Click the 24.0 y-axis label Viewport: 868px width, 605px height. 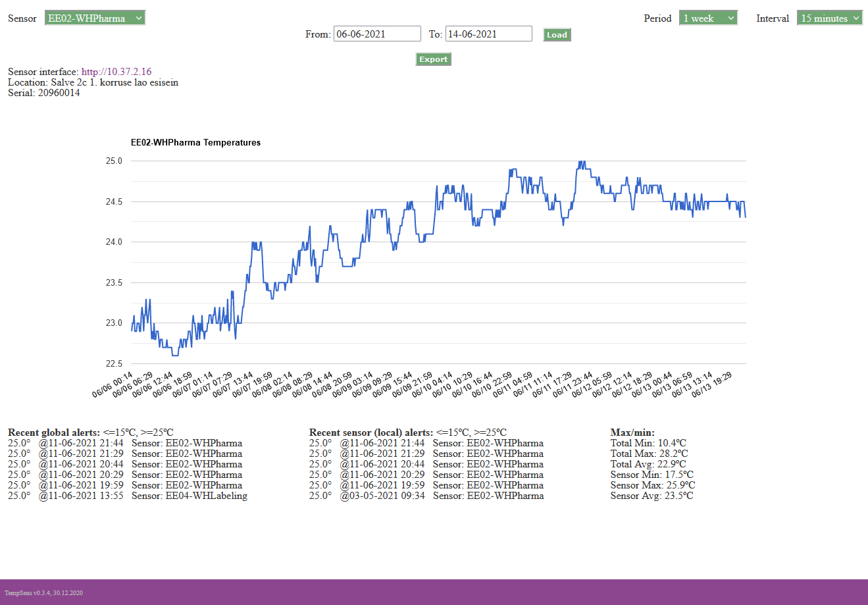(x=114, y=242)
